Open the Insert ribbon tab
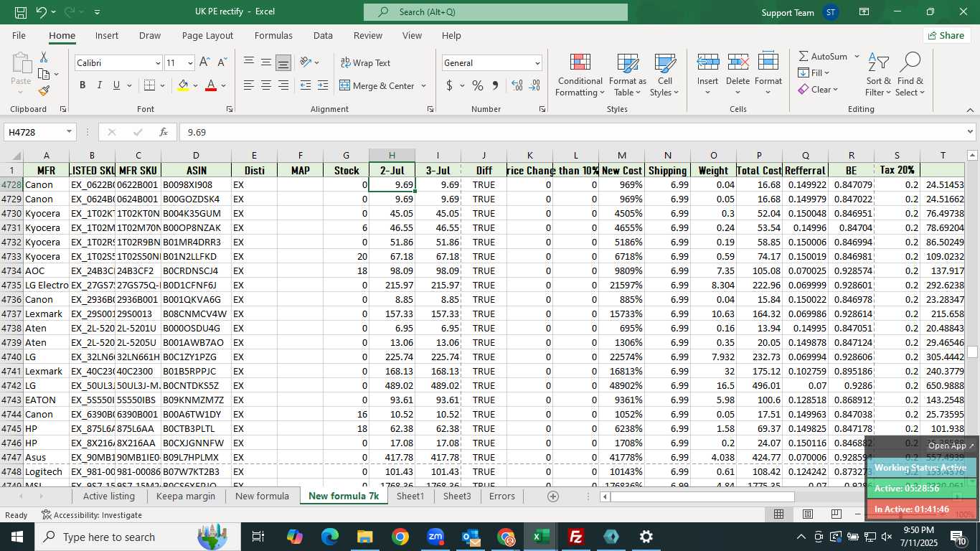This screenshot has width=980, height=551. 107,35
